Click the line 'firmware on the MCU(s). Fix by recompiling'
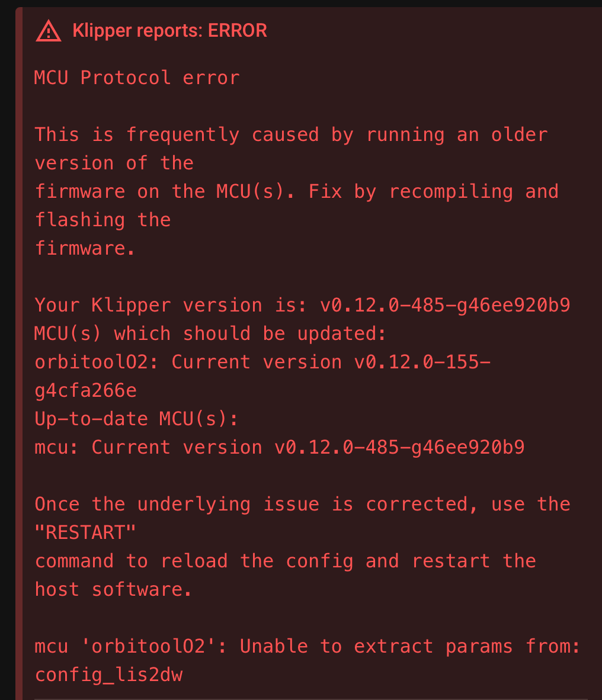 [x=296, y=191]
